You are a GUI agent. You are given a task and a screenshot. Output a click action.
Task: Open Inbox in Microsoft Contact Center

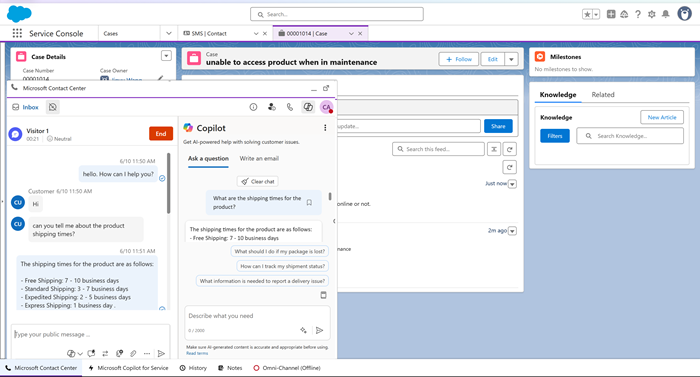pyautogui.click(x=25, y=107)
